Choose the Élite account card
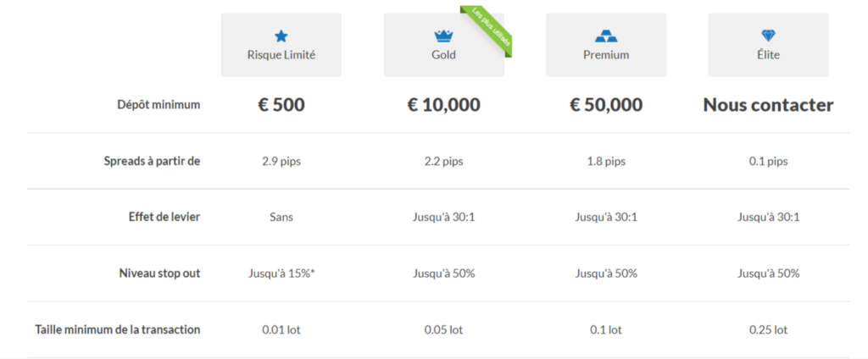 tap(768, 45)
